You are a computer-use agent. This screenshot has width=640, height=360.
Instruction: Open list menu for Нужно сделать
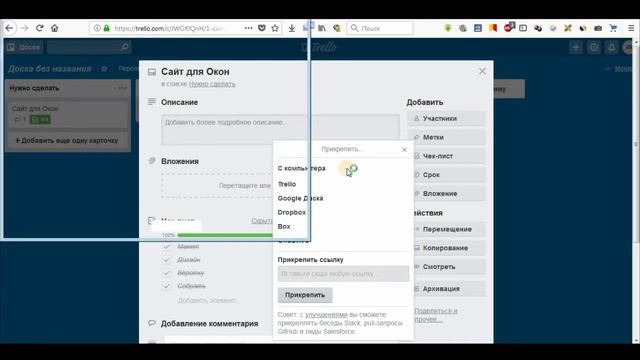pos(122,88)
